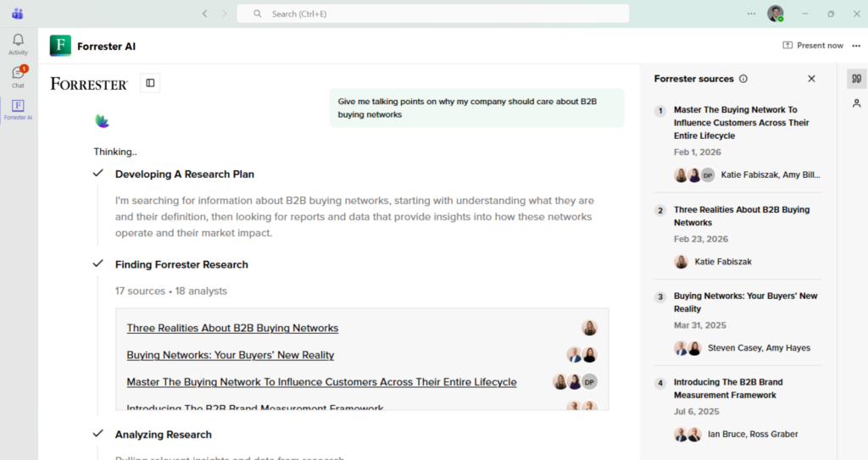The image size is (868, 460).
Task: Click the info icon next to Forrester sources
Action: 743,79
